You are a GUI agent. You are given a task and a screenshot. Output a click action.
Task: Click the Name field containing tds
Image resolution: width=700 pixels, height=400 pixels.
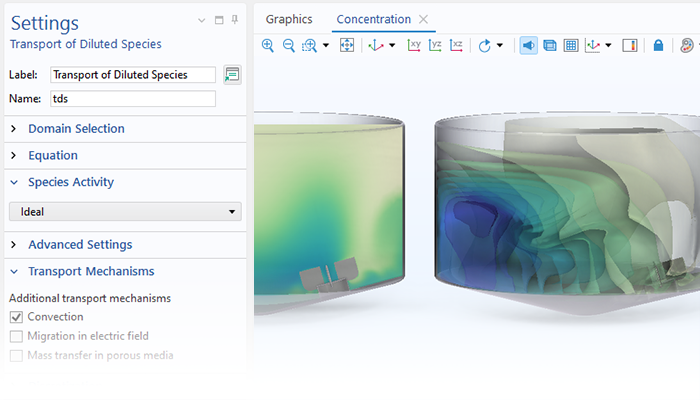coord(133,99)
